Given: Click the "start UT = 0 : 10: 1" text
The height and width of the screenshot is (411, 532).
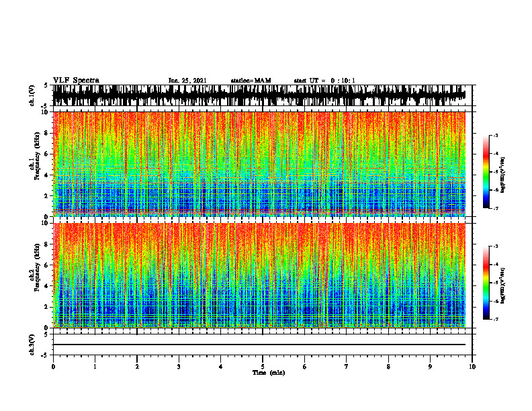Looking at the screenshot, I should tap(324, 81).
